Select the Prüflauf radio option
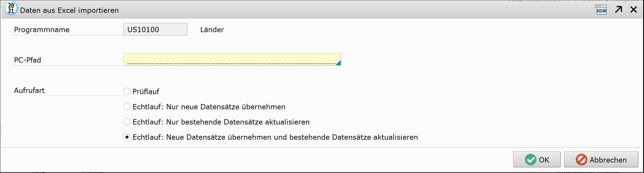 [127, 91]
